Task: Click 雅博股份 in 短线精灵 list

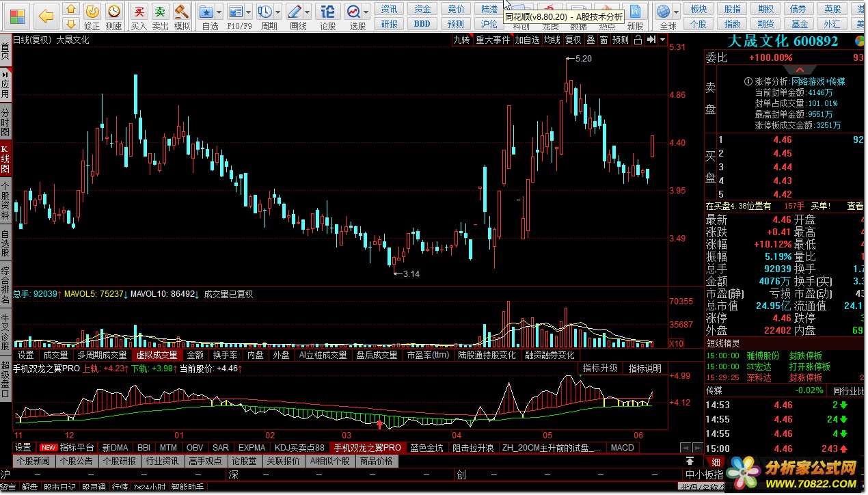Action: point(763,356)
